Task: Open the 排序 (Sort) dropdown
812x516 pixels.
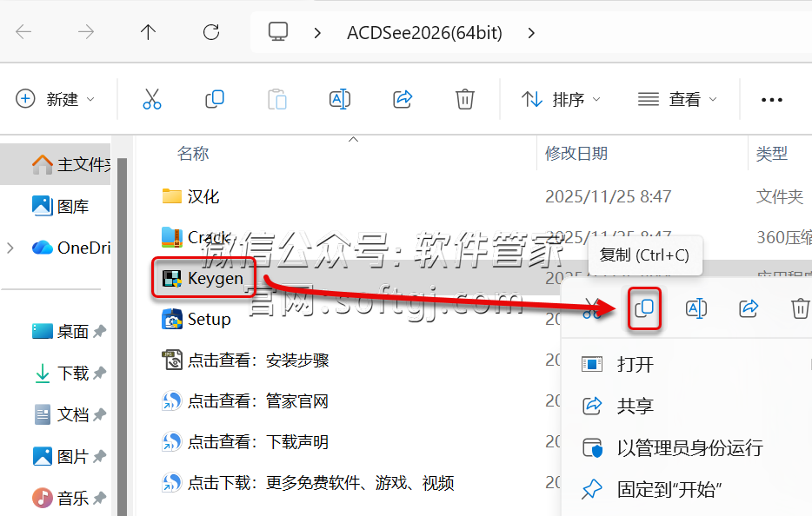Action: coord(561,99)
